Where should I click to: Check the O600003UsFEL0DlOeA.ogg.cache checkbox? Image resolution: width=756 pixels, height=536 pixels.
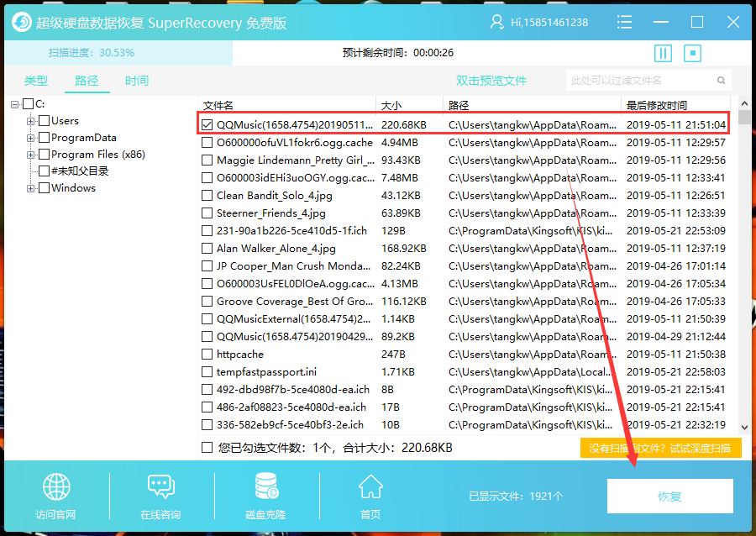pos(207,284)
